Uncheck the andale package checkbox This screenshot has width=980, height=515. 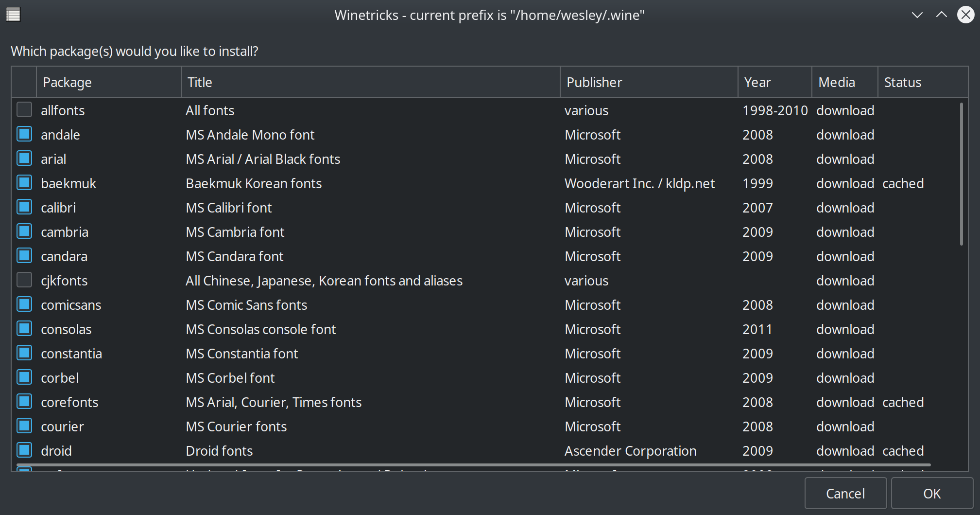(24, 134)
